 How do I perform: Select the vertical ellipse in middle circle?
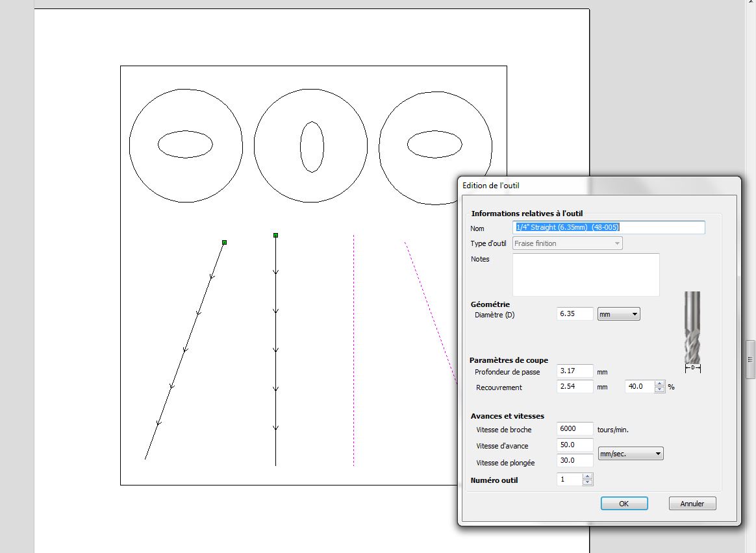tap(312, 147)
